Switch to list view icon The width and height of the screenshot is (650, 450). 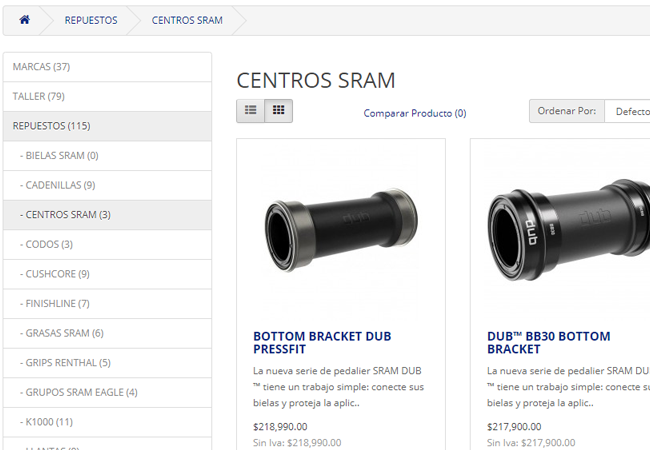coord(250,111)
